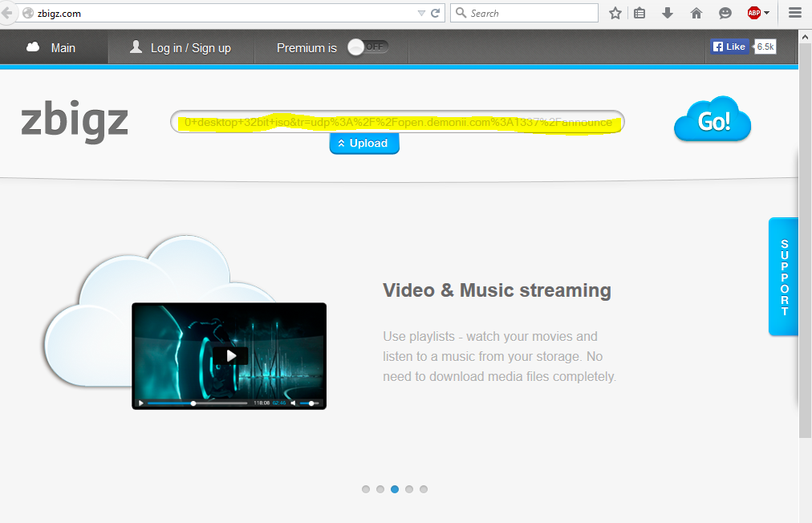Click the video progress slider

point(197,403)
